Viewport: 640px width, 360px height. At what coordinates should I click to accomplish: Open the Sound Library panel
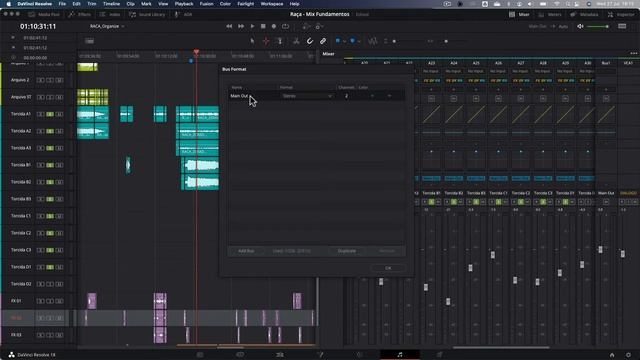pos(147,14)
